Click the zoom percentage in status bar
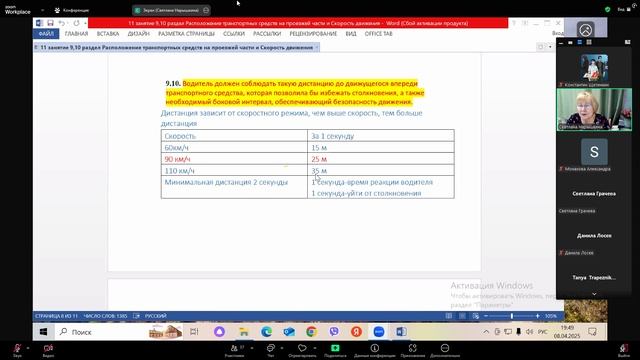Viewport: 640px width, 360px height. pyautogui.click(x=551, y=316)
